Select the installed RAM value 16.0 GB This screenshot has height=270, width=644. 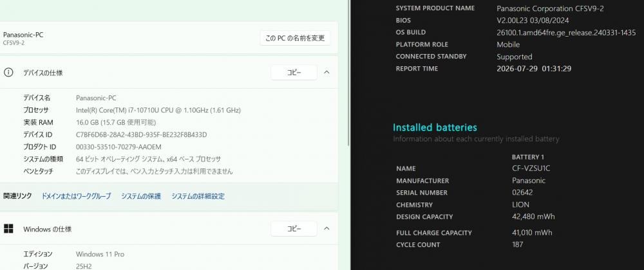click(x=116, y=123)
